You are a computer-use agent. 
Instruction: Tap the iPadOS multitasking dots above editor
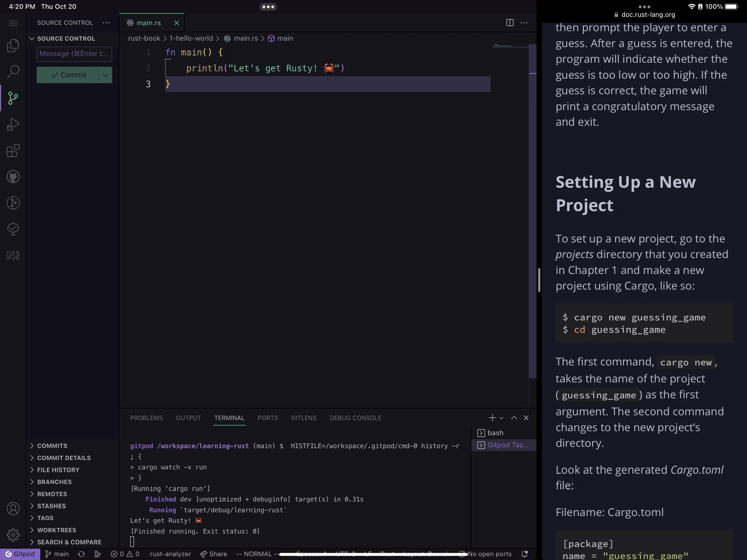(268, 7)
